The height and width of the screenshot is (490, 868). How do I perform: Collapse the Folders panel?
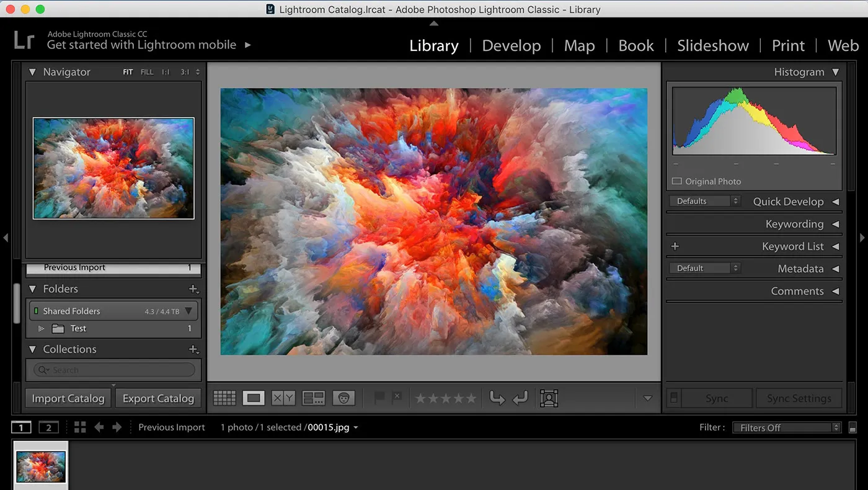click(32, 288)
